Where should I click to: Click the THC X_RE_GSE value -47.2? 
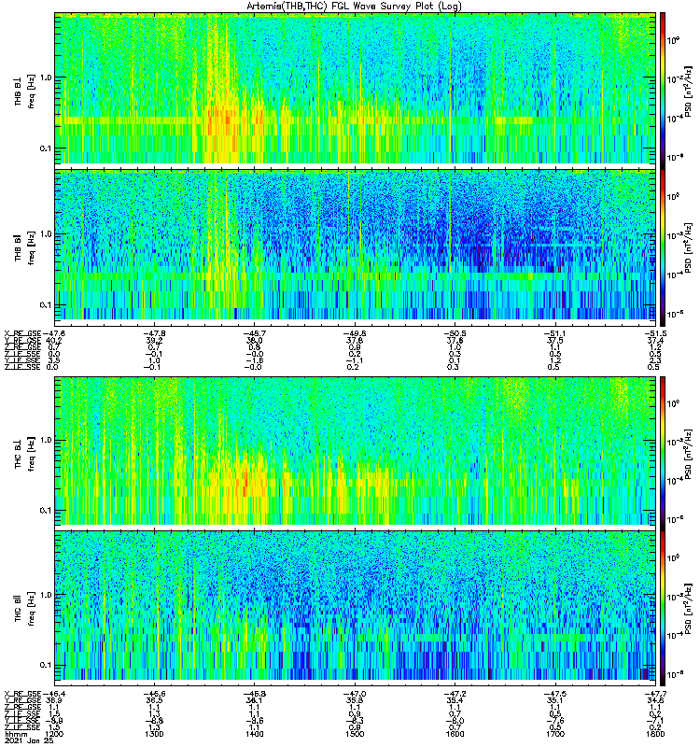pos(455,694)
